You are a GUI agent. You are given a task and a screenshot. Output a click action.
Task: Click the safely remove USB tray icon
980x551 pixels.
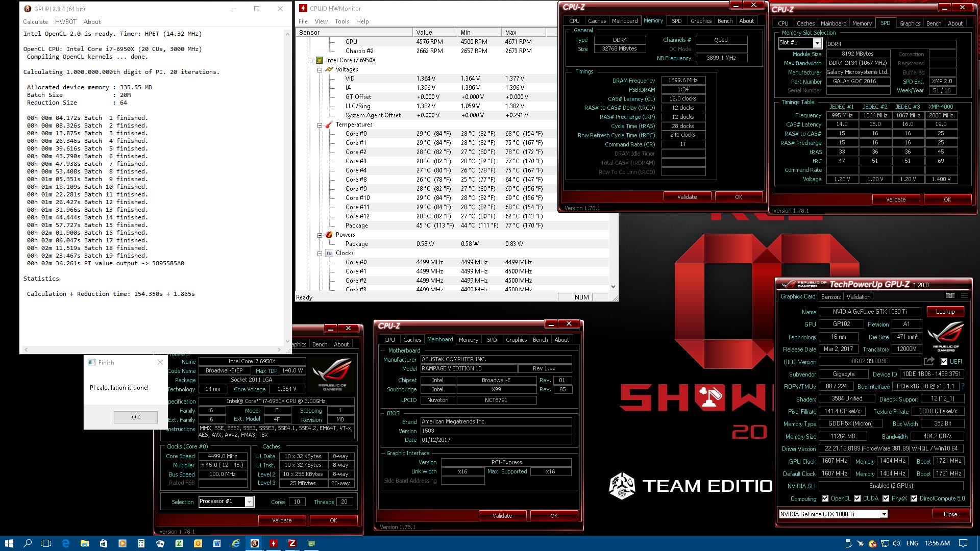point(848,543)
